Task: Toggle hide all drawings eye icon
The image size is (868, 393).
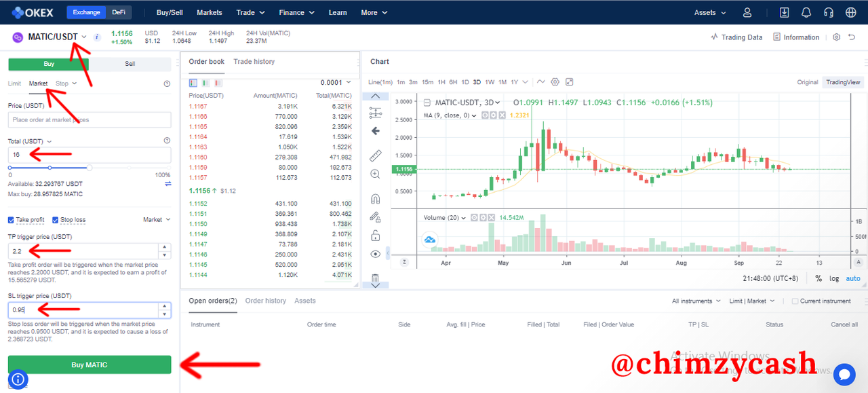Action: [x=375, y=254]
